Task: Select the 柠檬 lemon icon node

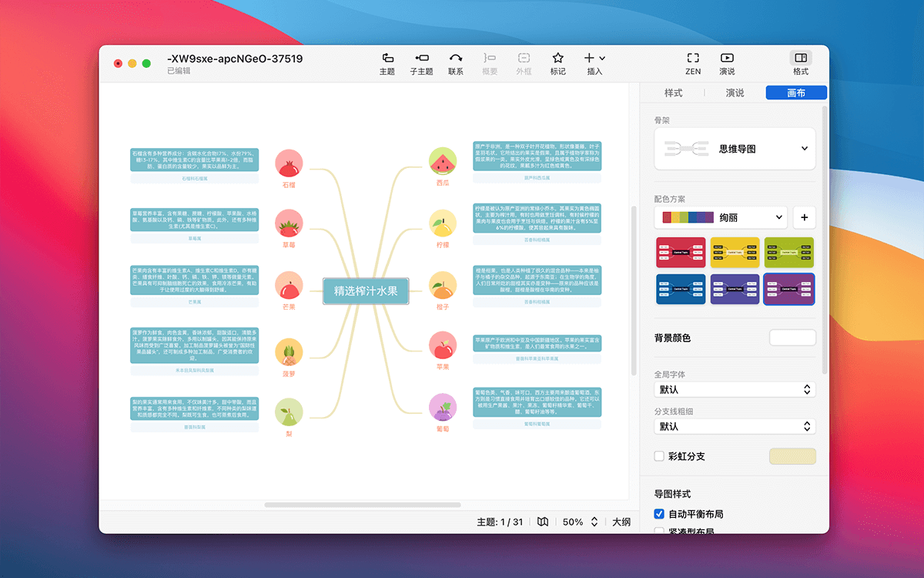Action: point(443,223)
